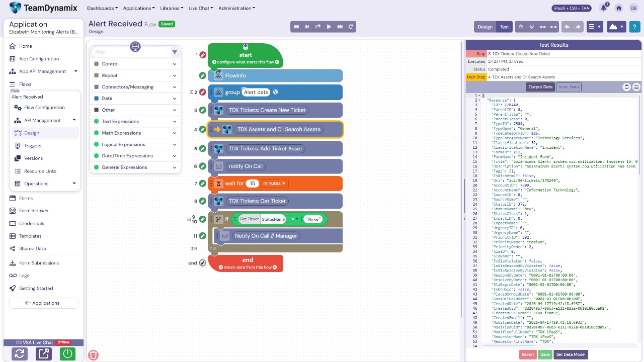Click green edit pencil beside FlowInfo

[x=202, y=75]
